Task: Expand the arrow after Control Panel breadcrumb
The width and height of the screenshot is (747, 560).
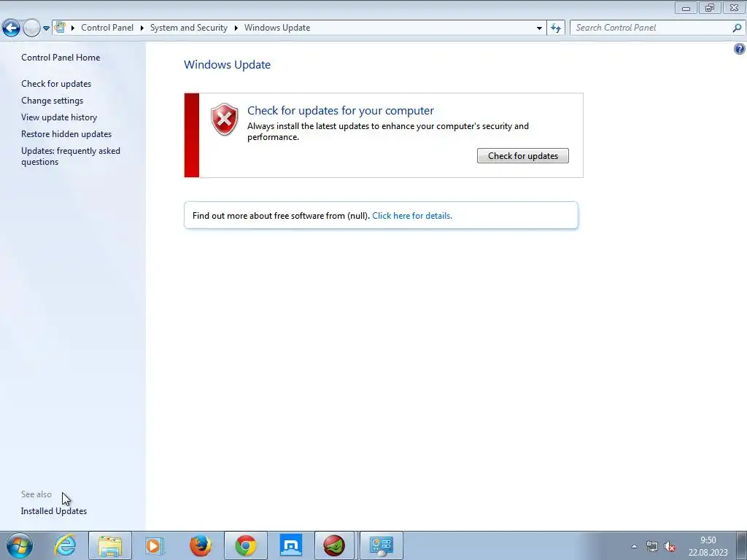Action: pyautogui.click(x=142, y=28)
